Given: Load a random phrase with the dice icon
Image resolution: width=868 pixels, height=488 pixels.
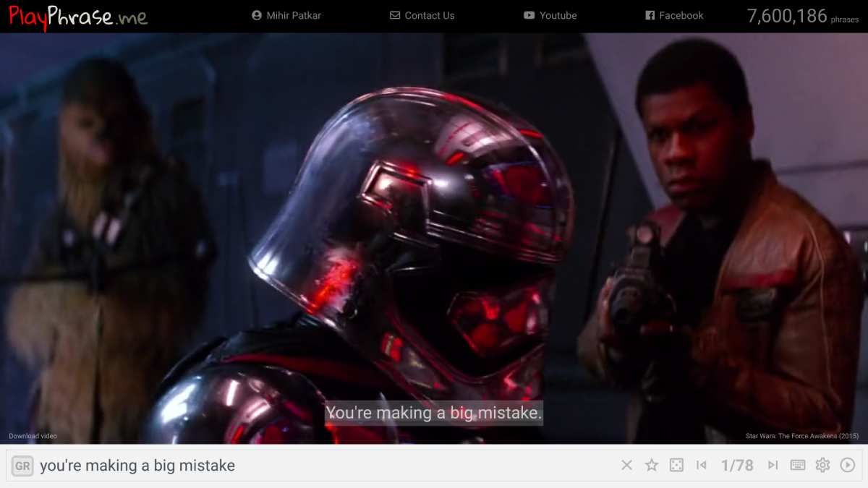Looking at the screenshot, I should (676, 466).
